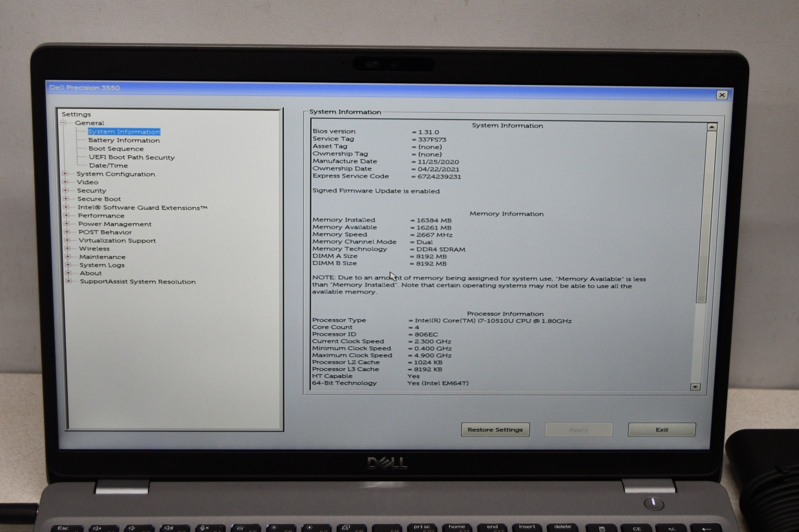Select UEFI Boot Path Security
The height and width of the screenshot is (532, 799).
coord(132,157)
